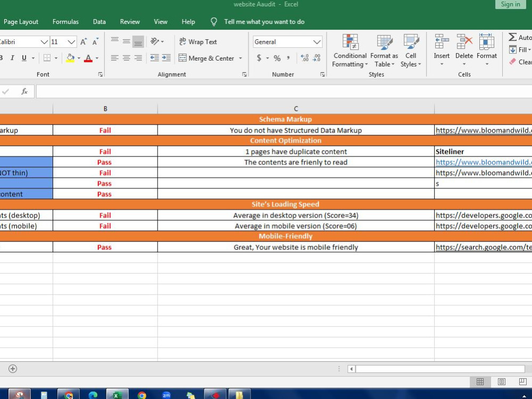This screenshot has height=399, width=532.
Task: Switch to Page Layout view
Action: tap(502, 381)
